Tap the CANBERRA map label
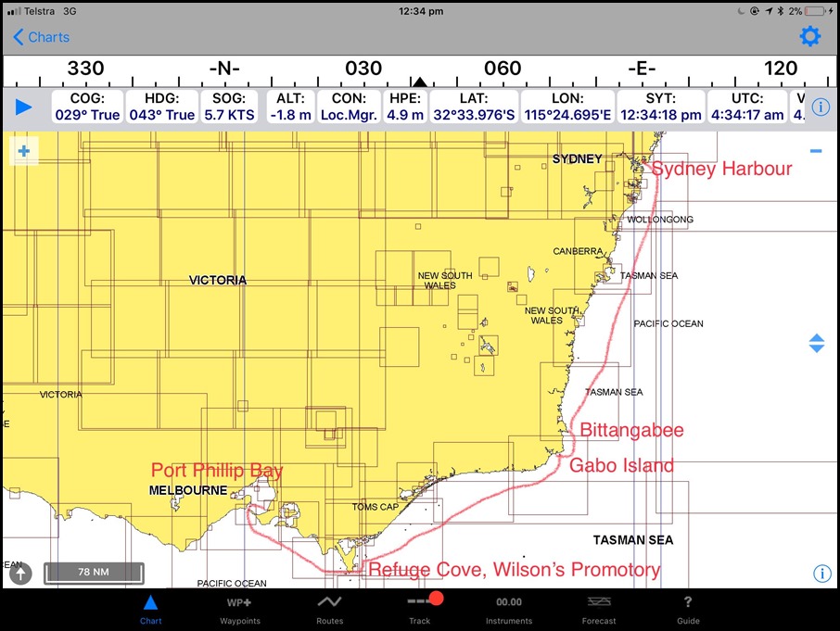The width and height of the screenshot is (840, 631). (x=578, y=251)
